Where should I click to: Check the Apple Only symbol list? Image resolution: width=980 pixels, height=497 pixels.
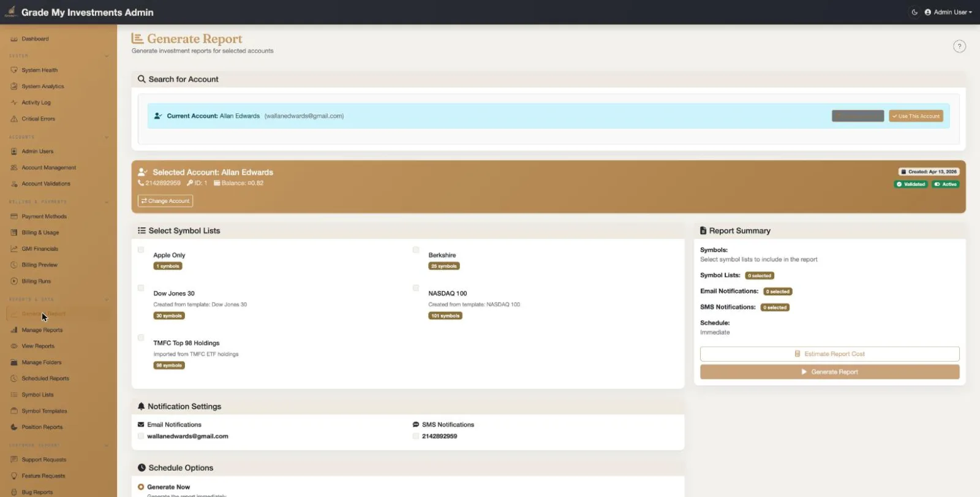tap(141, 250)
